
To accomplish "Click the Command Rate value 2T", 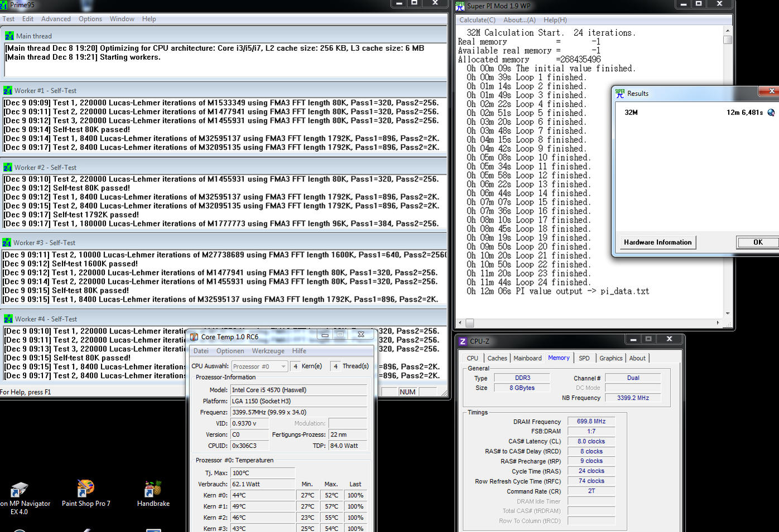I will [591, 491].
